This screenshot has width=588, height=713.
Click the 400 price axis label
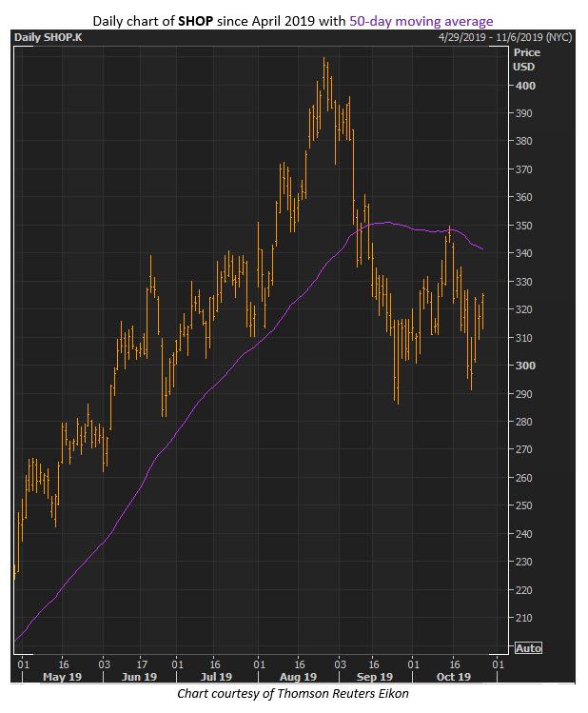pyautogui.click(x=525, y=86)
